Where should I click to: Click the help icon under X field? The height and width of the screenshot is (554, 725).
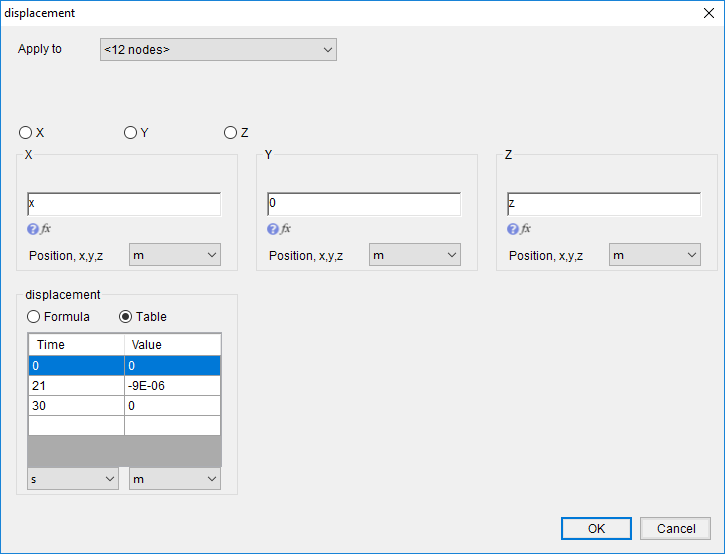(x=32, y=229)
